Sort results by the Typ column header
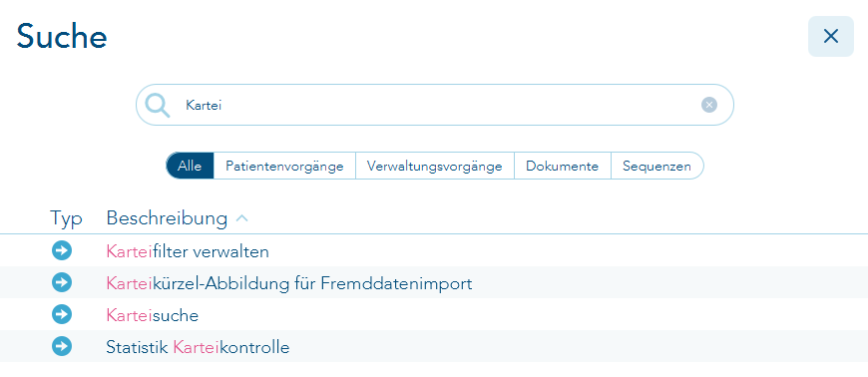The width and height of the screenshot is (868, 377). pos(66,218)
